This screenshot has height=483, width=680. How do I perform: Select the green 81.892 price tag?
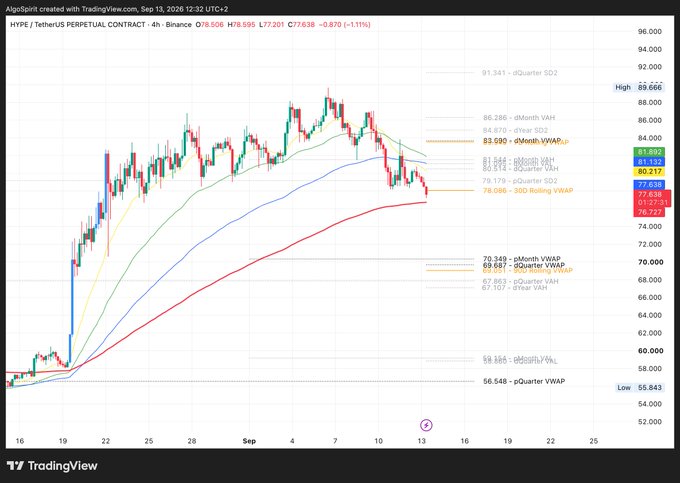[649, 152]
